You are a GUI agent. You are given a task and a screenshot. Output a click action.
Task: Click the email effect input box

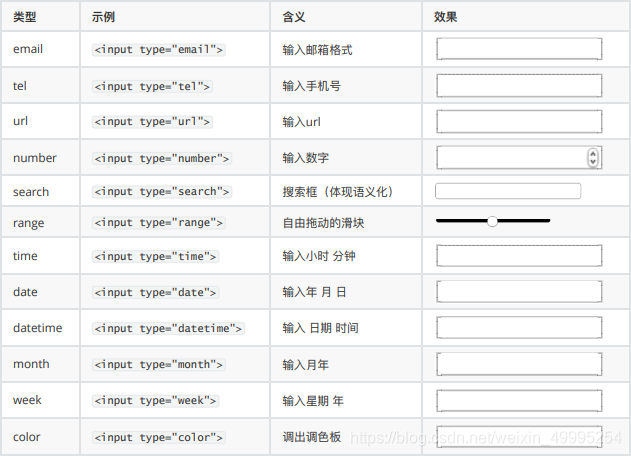pyautogui.click(x=519, y=49)
